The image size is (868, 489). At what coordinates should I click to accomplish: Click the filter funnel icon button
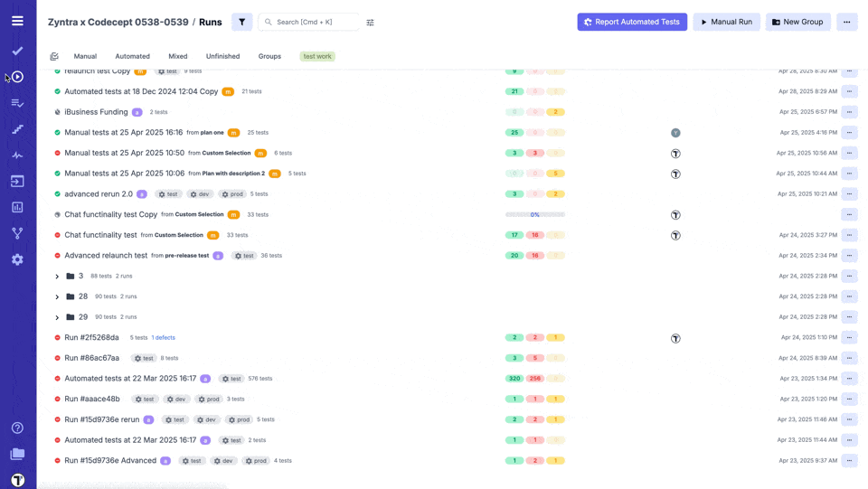point(242,22)
